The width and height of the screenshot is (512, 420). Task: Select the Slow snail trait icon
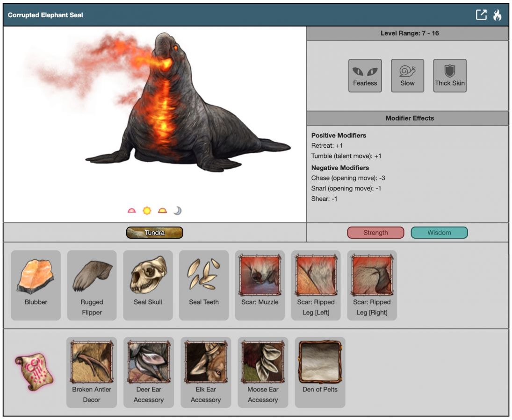click(407, 75)
